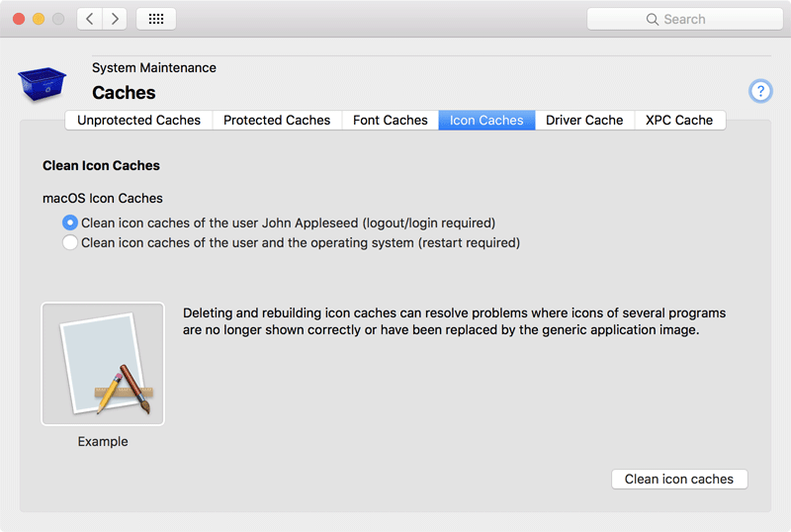Select the Icon Caches tab
Image resolution: width=791 pixels, height=532 pixels.
tap(486, 121)
